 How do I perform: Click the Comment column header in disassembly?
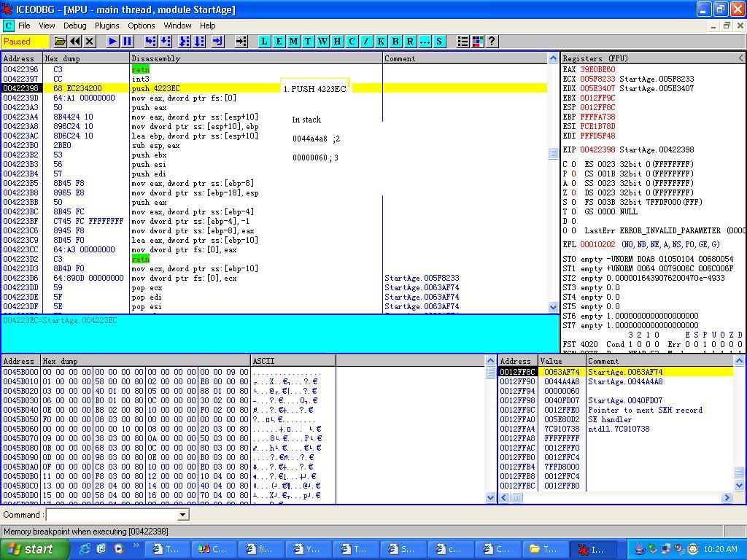[465, 58]
